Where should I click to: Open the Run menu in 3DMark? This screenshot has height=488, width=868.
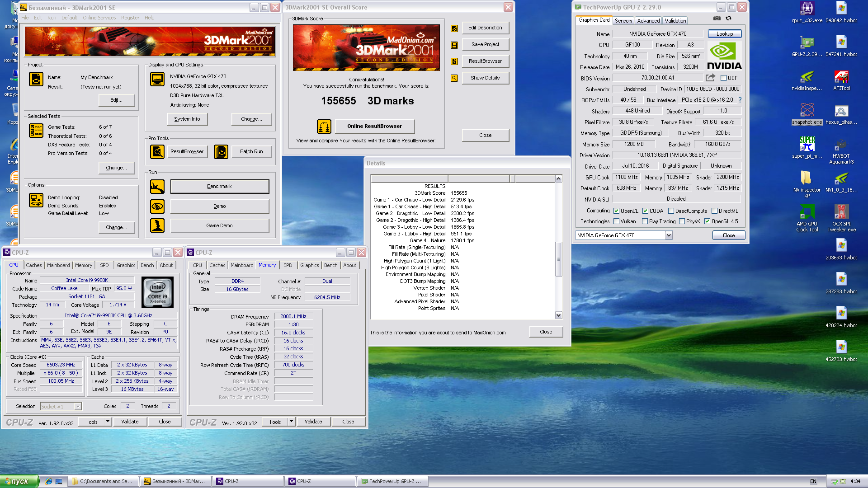[x=52, y=18]
